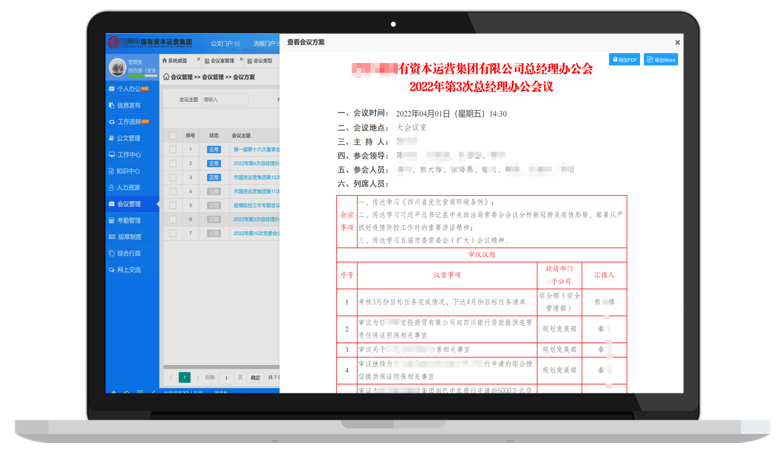The image size is (784, 451).
Task: Switch to the 会议室管理 tab
Action: point(220,60)
